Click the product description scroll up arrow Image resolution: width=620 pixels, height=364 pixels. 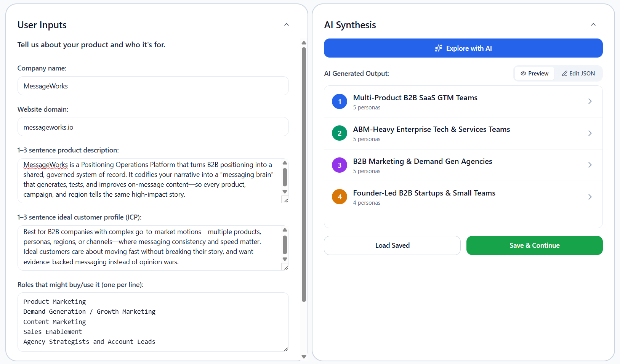tap(285, 163)
